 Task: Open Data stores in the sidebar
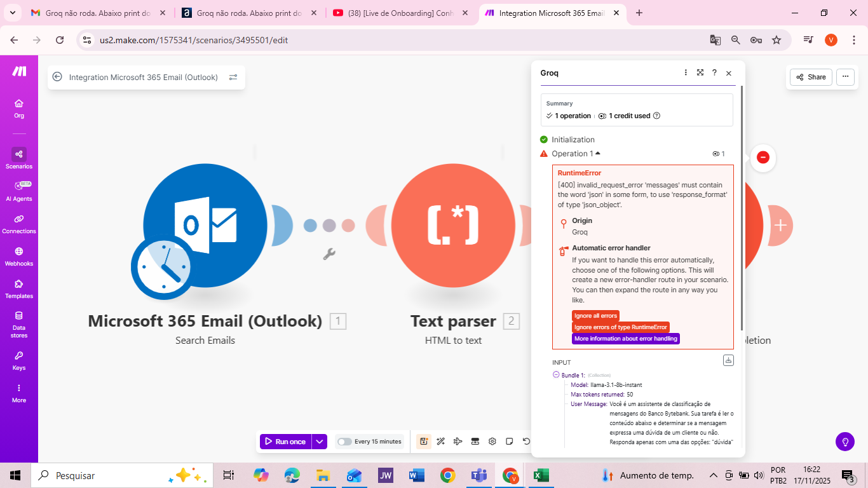[x=19, y=324]
